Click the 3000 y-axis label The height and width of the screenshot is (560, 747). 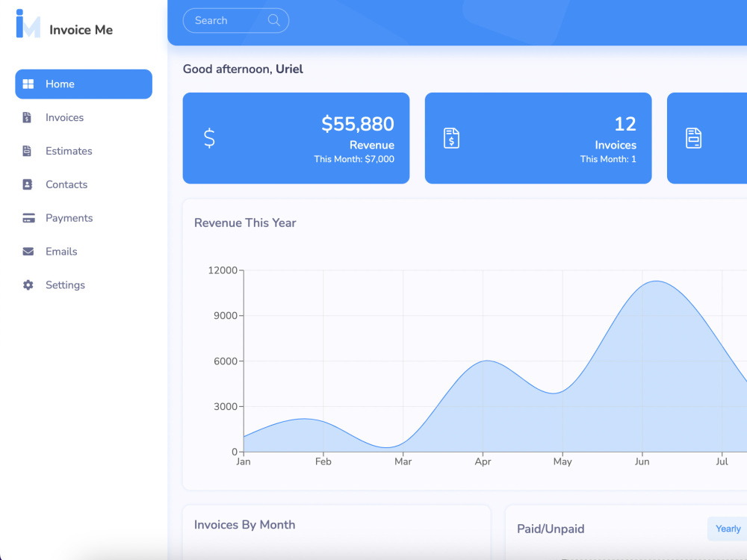[x=226, y=406]
